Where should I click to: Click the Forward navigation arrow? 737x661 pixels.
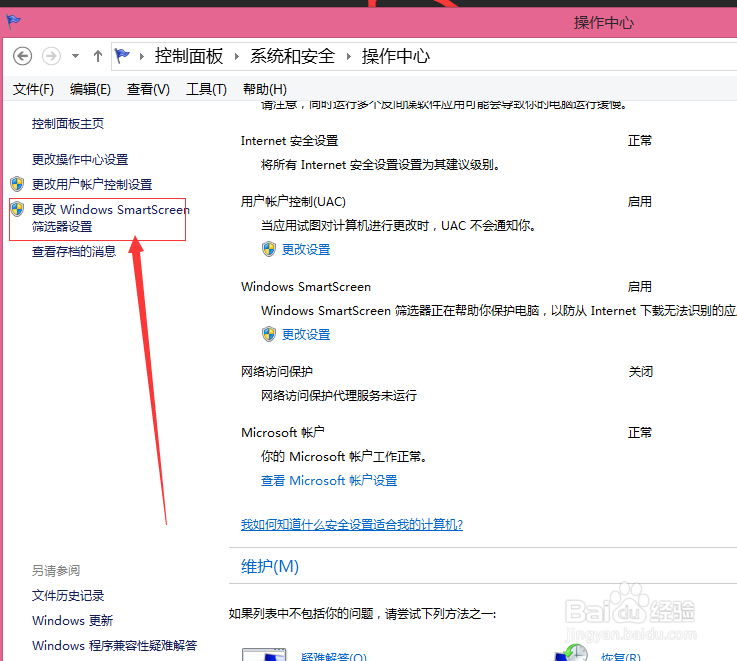51,56
